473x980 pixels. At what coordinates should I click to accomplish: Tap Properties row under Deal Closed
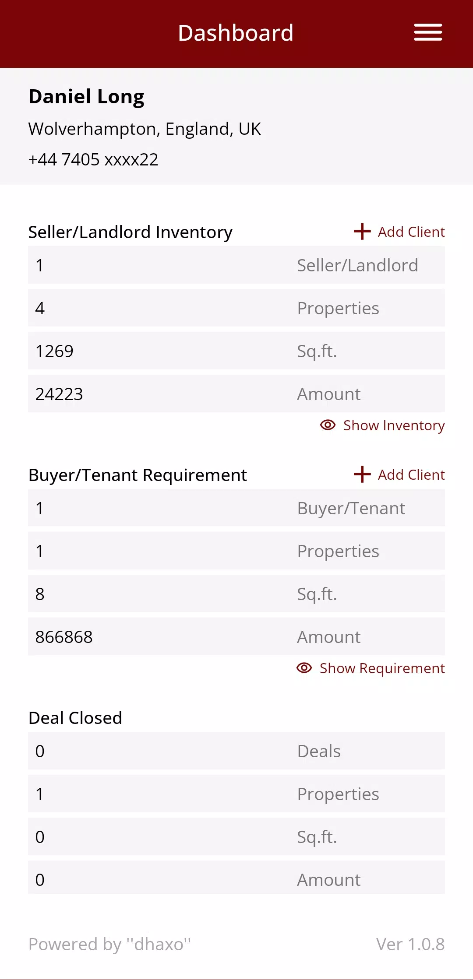[236, 794]
